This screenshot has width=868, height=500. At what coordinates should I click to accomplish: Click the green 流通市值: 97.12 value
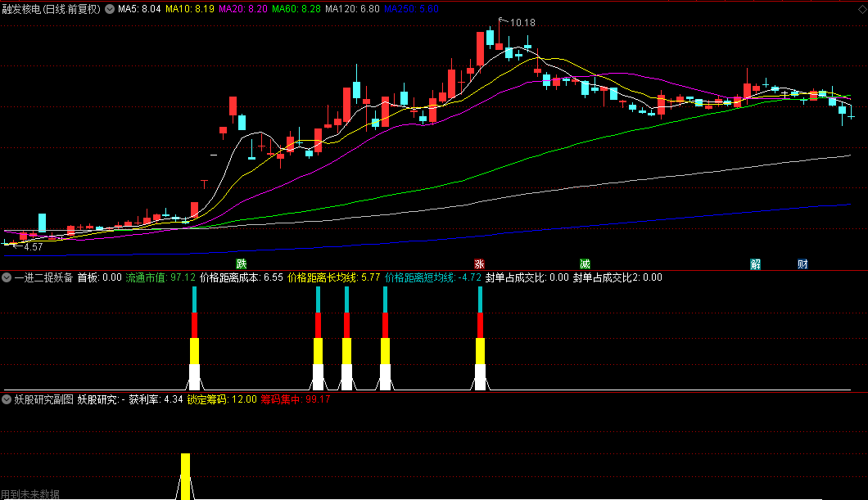[x=160, y=277]
